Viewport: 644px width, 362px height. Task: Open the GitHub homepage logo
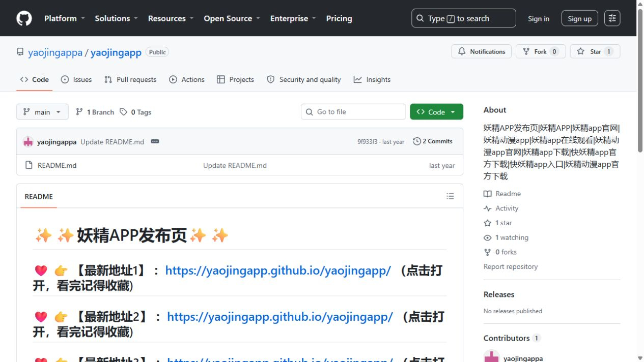pyautogui.click(x=24, y=18)
